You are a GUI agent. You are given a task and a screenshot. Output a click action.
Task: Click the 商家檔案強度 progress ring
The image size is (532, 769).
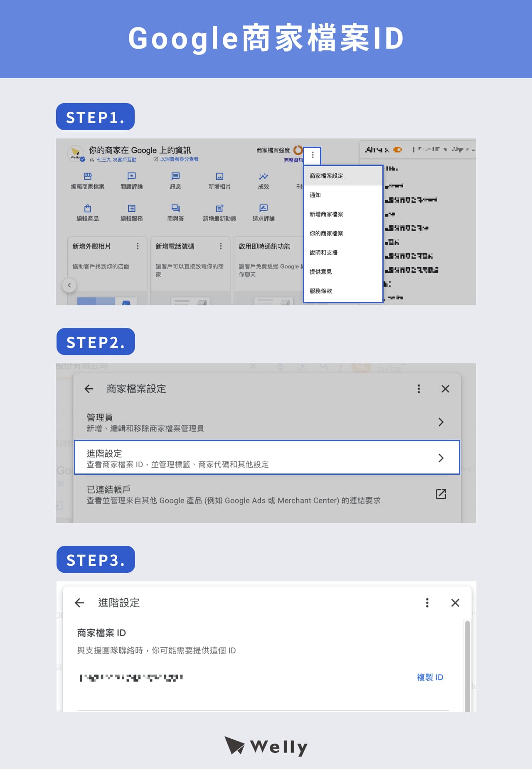click(298, 150)
